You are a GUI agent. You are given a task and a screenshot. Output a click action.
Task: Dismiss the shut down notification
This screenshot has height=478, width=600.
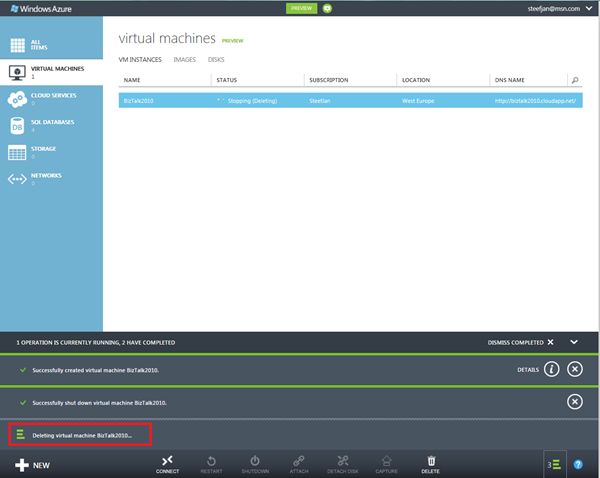[x=575, y=402]
